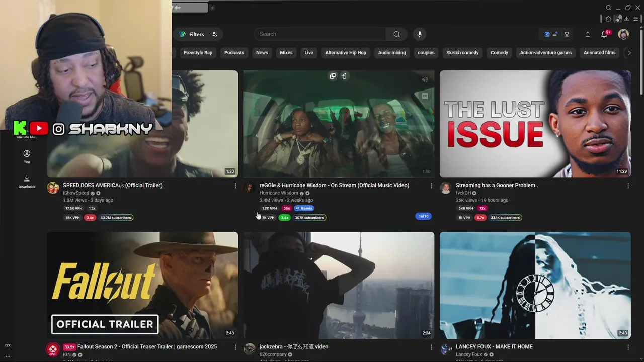Screen dimensions: 644x362
Task: Open the Hurricane Wisdom channel avatar
Action: pos(250,188)
